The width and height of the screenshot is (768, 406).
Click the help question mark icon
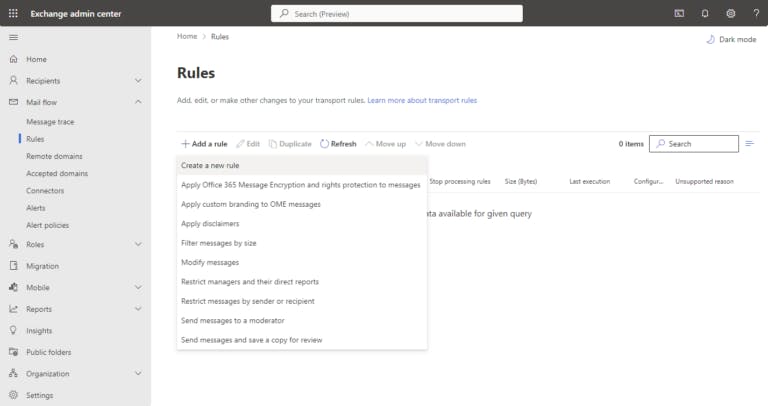pyautogui.click(x=754, y=13)
